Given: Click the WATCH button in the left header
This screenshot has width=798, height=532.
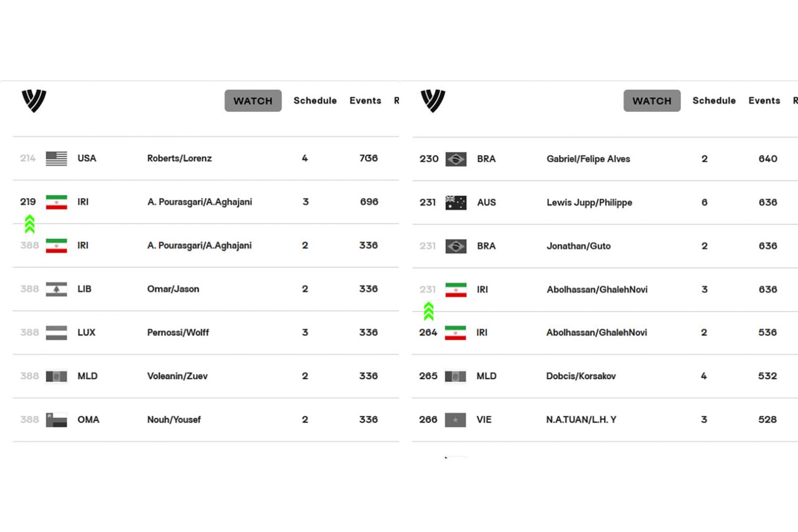Looking at the screenshot, I should (253, 101).
